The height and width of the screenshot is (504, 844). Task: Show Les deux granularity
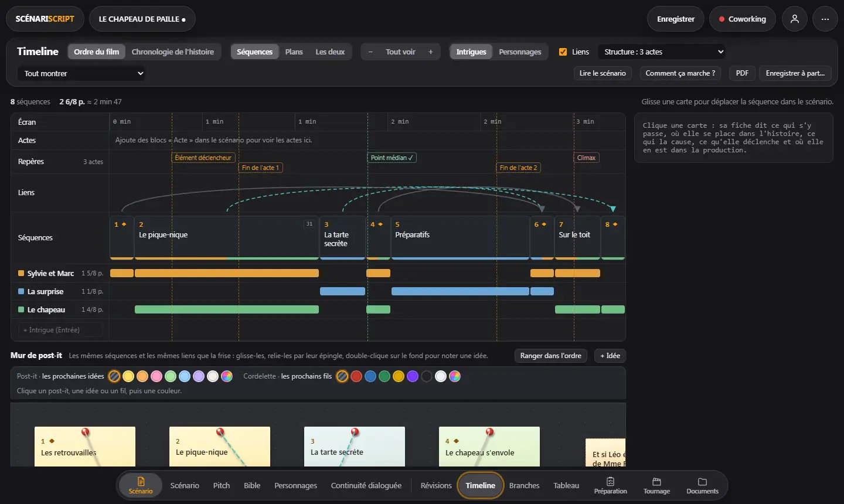(x=330, y=52)
